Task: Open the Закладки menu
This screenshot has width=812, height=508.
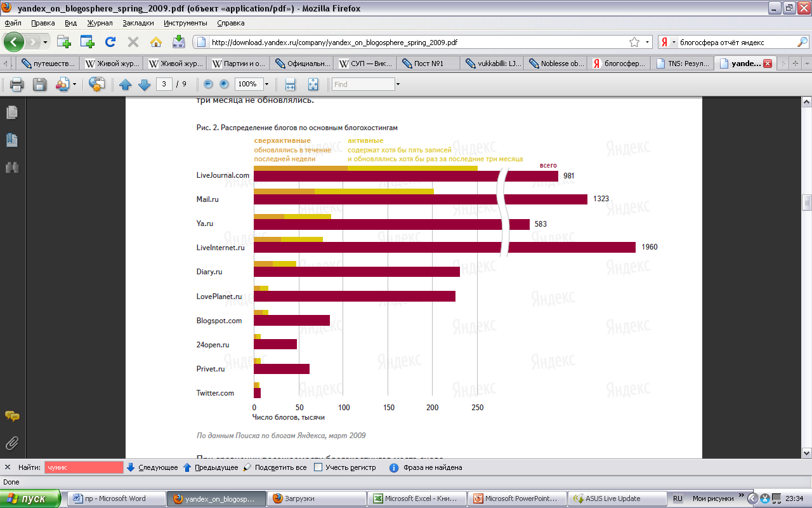Action: point(138,23)
